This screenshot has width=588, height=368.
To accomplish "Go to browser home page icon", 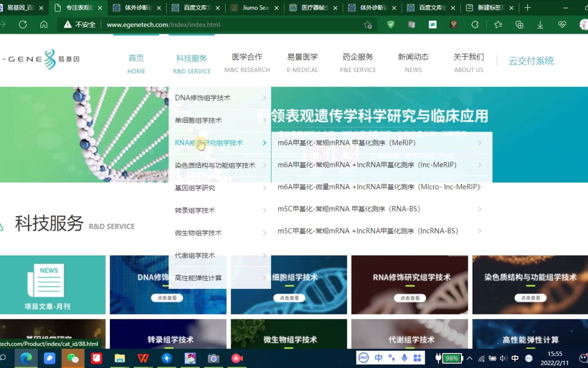I will tap(44, 25).
